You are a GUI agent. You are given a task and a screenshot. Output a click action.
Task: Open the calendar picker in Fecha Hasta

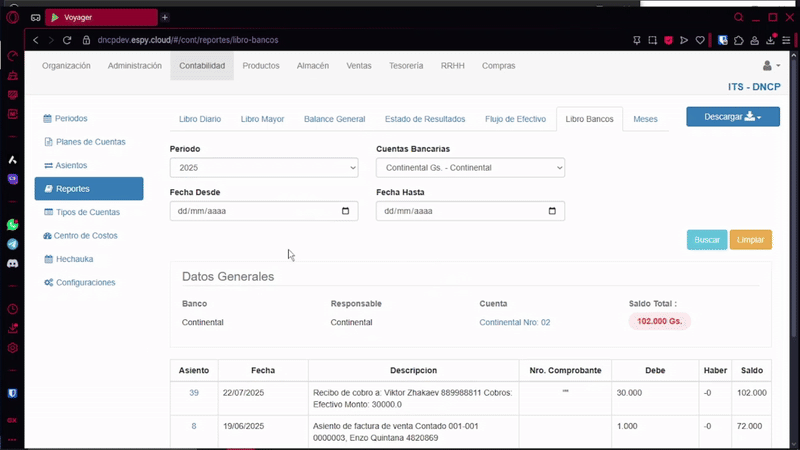553,211
